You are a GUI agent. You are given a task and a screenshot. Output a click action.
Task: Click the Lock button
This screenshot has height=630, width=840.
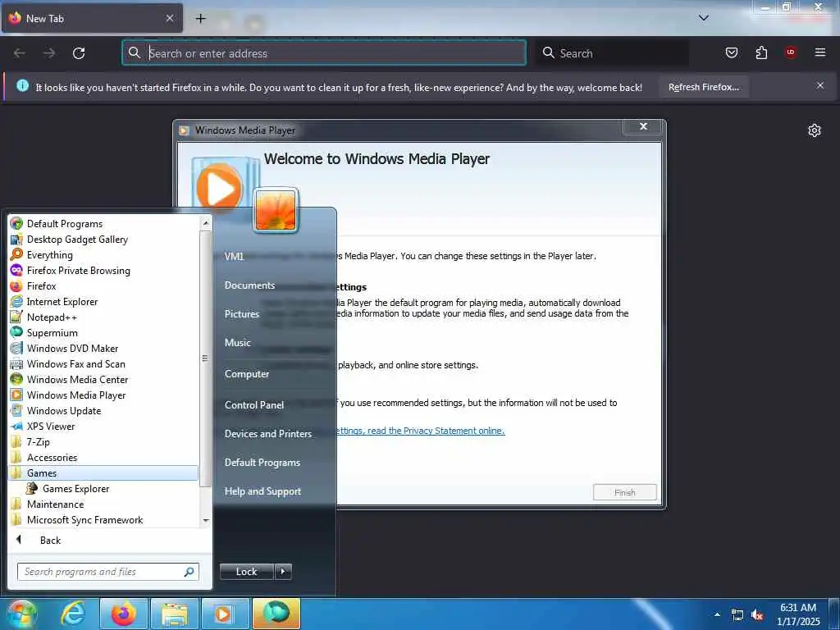click(246, 571)
